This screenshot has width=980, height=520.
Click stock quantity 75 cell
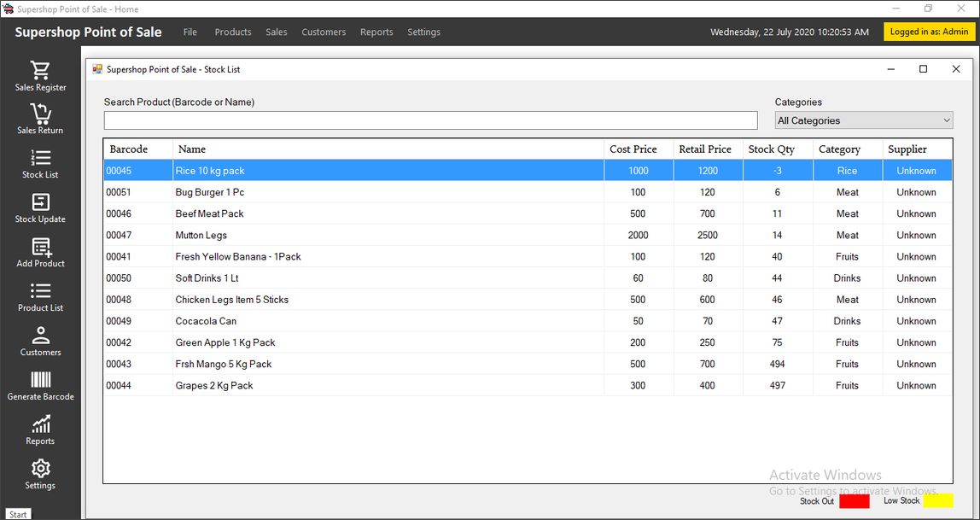tap(779, 342)
